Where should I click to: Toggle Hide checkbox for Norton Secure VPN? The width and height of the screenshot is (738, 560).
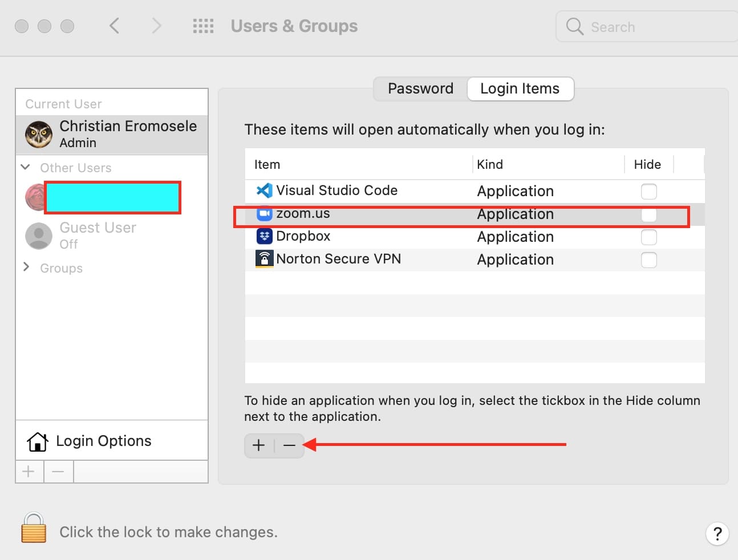pos(648,259)
